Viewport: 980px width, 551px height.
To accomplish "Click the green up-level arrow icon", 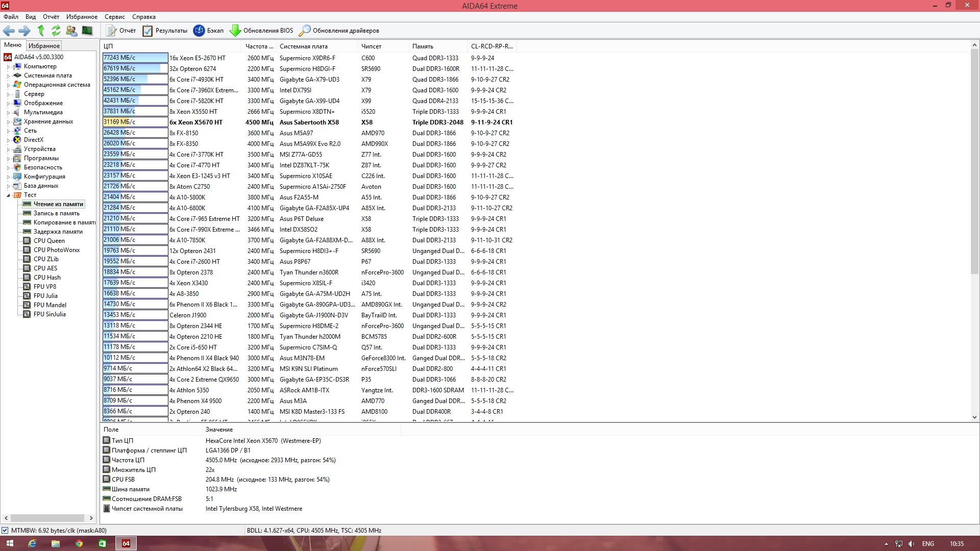I will point(41,31).
